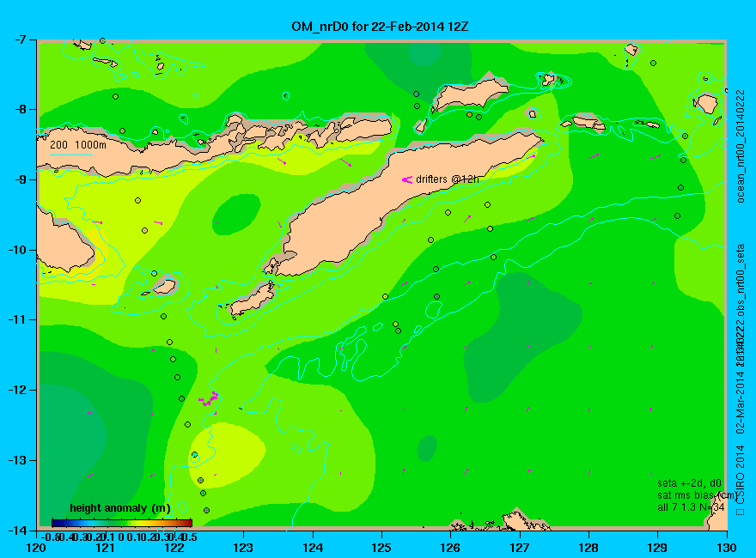The width and height of the screenshot is (756, 558).
Task: Click the '0.5' label at colorbar right end
Action: click(x=190, y=537)
